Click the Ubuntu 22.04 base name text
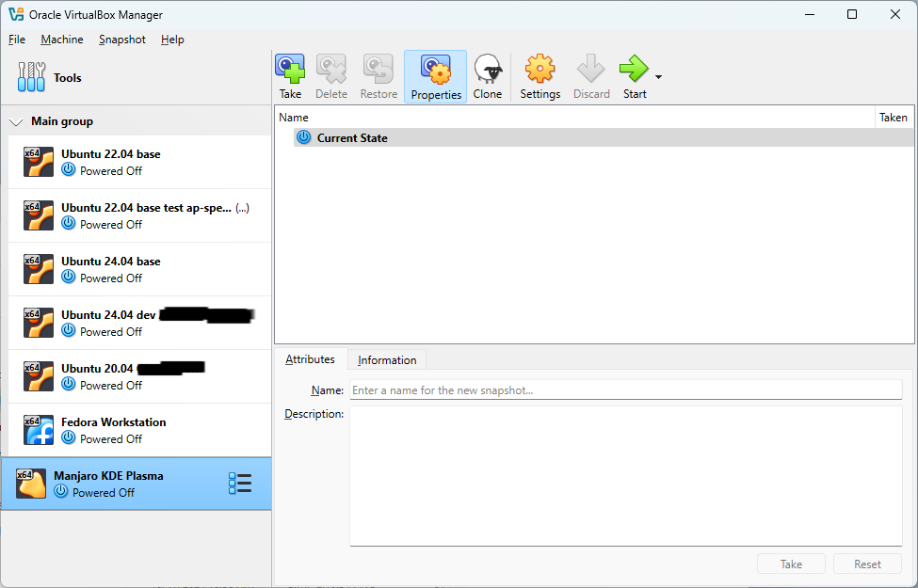The width and height of the screenshot is (918, 588). click(x=111, y=154)
